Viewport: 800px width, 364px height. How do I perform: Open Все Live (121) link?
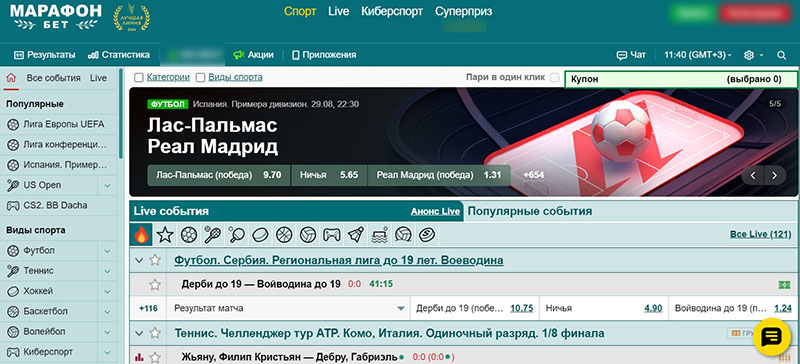tap(761, 234)
